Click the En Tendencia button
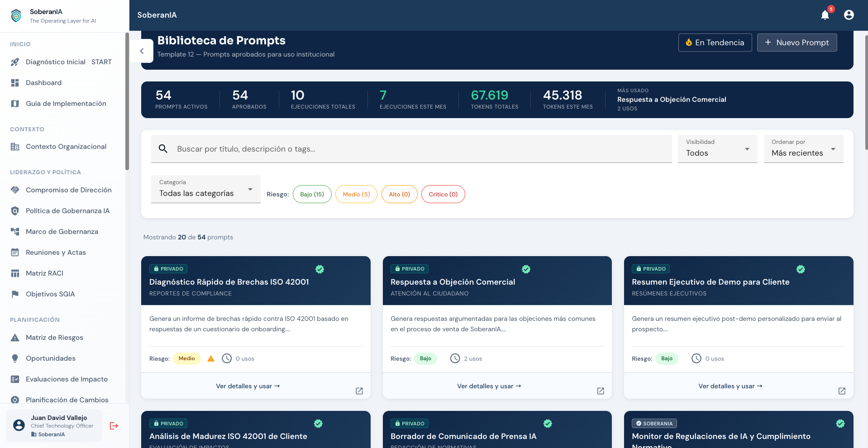The image size is (868, 448). [715, 43]
